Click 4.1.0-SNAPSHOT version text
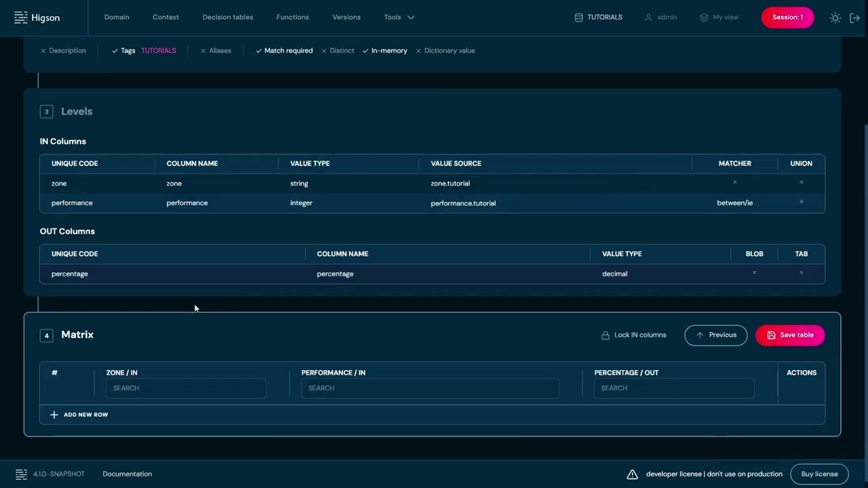The height and width of the screenshot is (488, 868). [x=59, y=474]
